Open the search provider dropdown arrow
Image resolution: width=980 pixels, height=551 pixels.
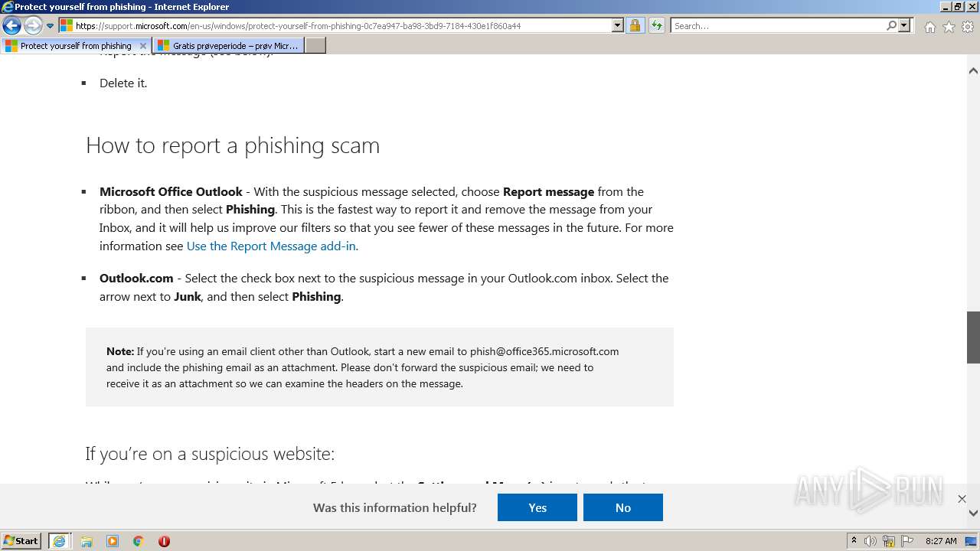point(904,25)
